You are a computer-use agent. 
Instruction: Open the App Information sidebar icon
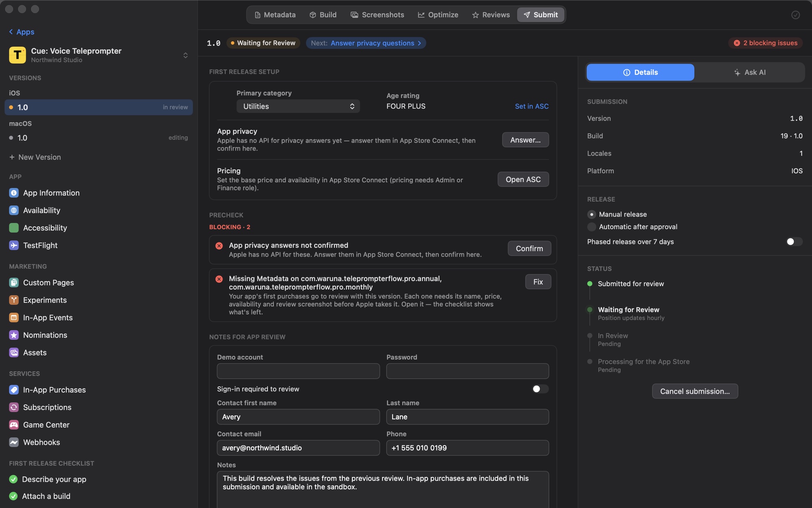[x=14, y=193]
